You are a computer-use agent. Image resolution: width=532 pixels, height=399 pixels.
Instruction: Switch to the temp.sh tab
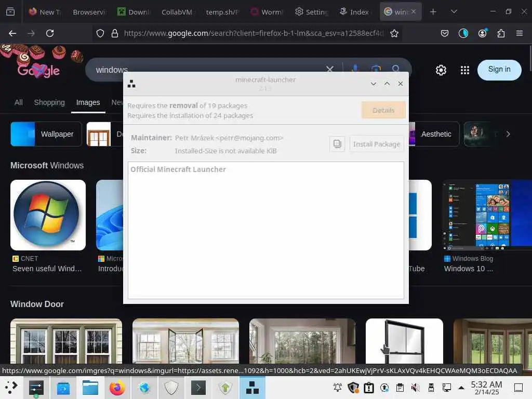(x=222, y=12)
